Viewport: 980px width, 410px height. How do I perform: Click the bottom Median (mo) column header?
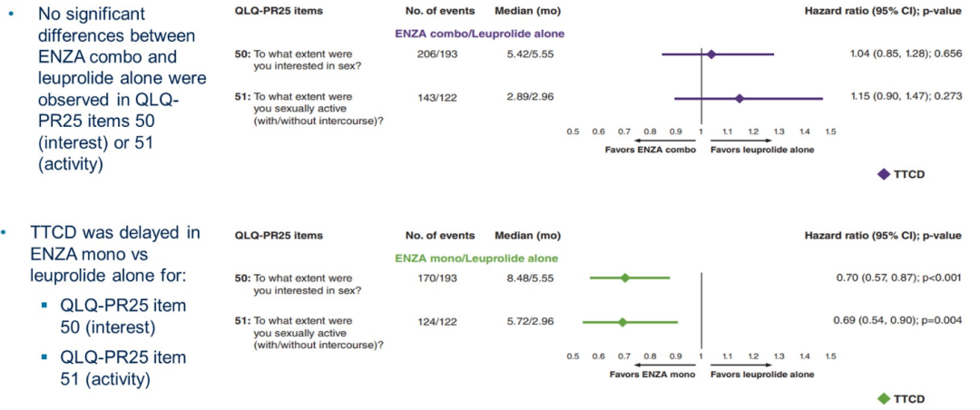click(x=524, y=236)
